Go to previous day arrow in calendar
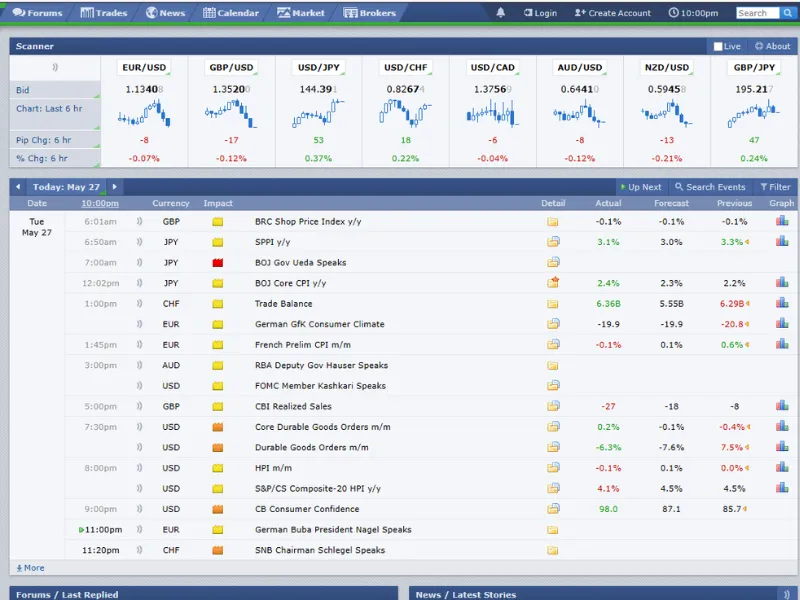 coord(19,187)
